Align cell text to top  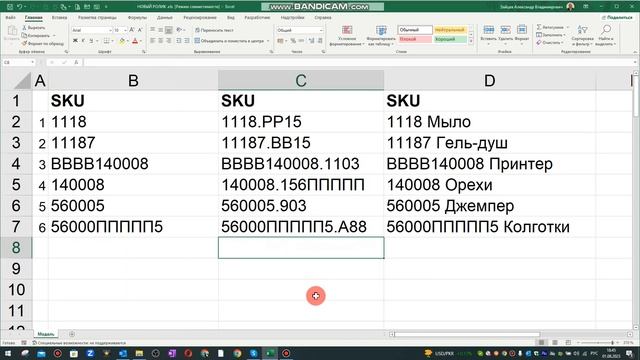(153, 30)
